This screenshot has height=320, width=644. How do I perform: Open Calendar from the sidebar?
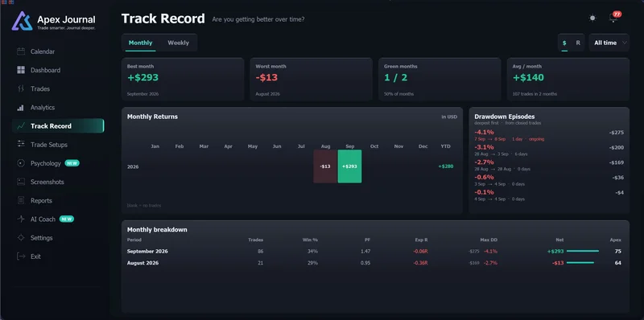pos(43,51)
